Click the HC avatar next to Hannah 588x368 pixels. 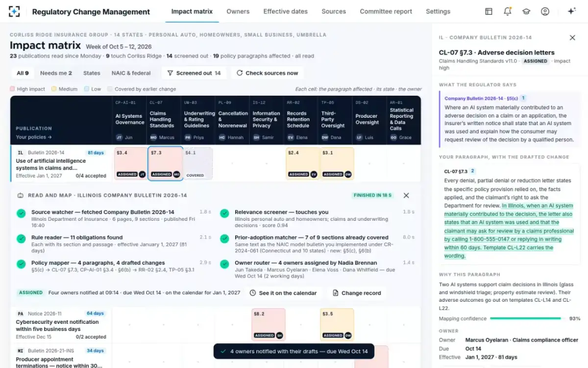click(x=222, y=137)
